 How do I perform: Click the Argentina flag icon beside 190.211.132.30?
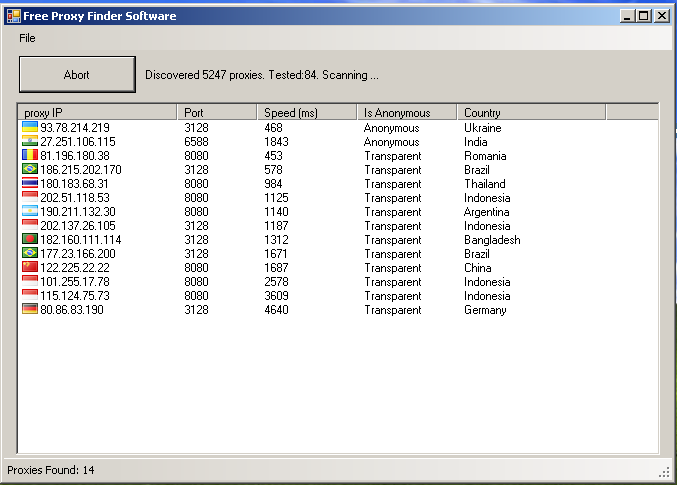click(x=30, y=212)
